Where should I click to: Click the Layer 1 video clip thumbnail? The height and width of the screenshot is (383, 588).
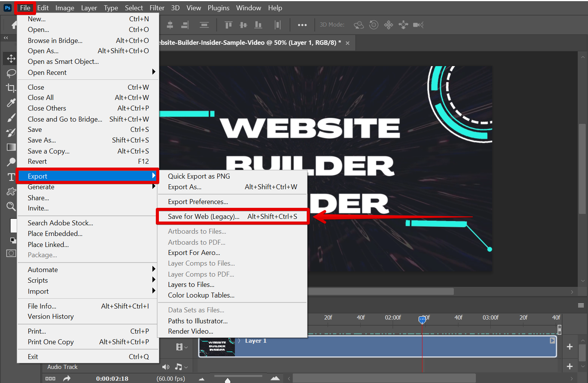pos(217,347)
